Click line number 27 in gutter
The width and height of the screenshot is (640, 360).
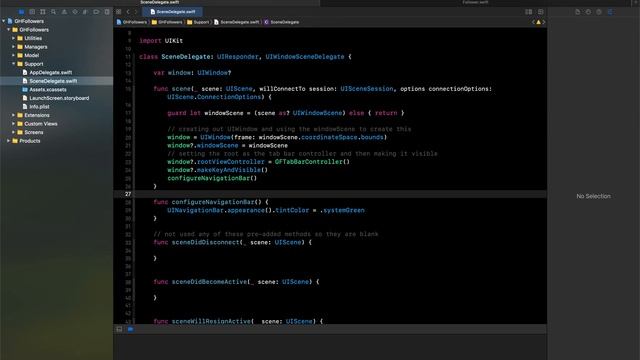coord(128,194)
